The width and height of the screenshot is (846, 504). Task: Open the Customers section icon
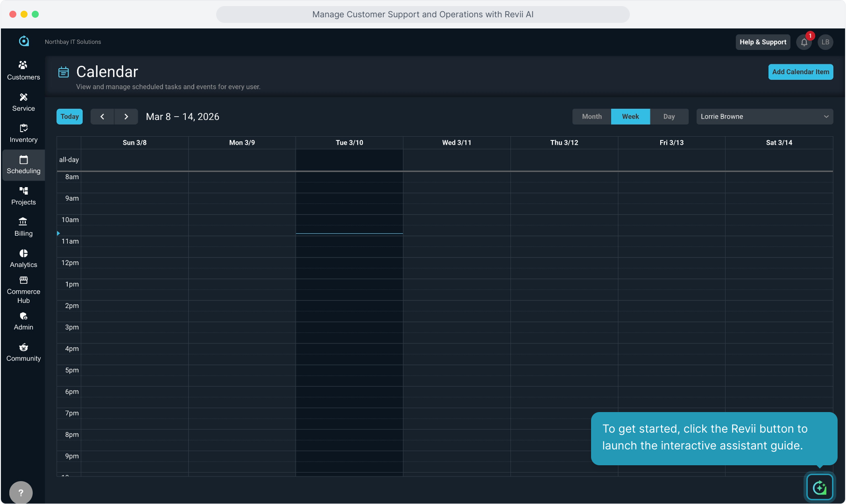(x=23, y=65)
